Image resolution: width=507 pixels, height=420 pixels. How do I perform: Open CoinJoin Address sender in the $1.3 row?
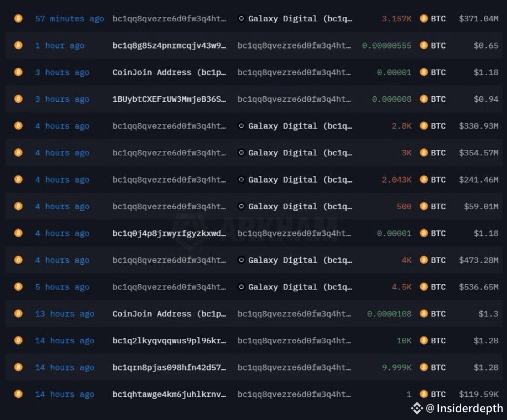(169, 314)
